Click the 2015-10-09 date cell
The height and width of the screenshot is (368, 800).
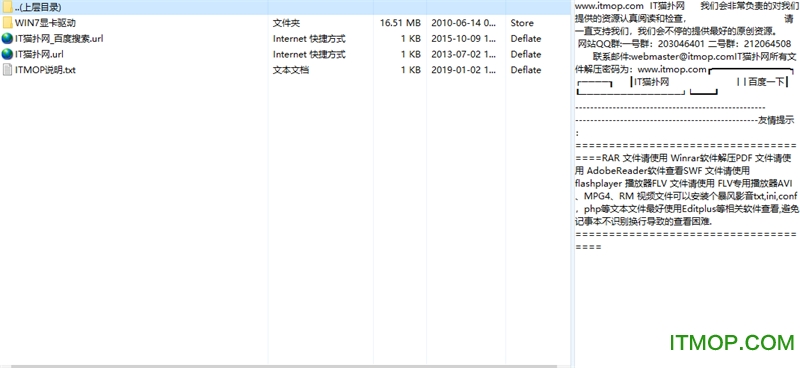click(x=463, y=39)
